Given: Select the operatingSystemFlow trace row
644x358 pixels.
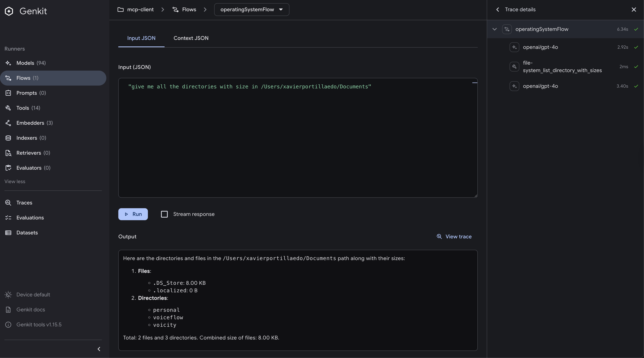Looking at the screenshot, I should 565,29.
